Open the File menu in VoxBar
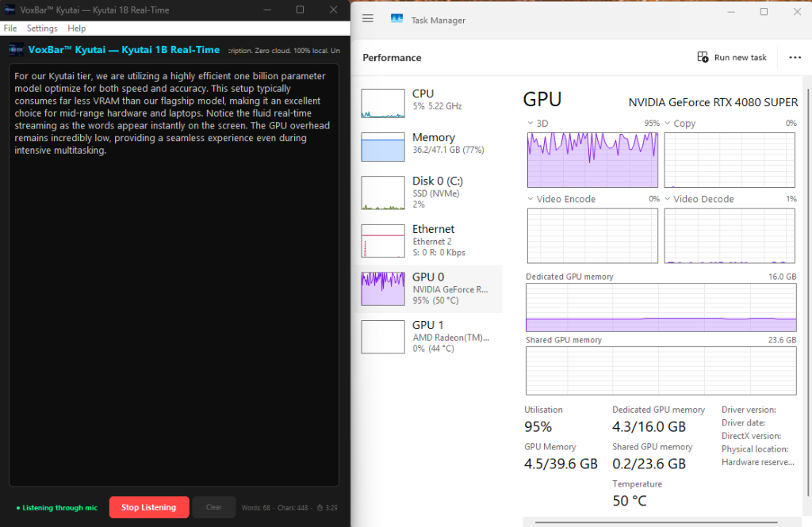The width and height of the screenshot is (812, 527). pos(10,29)
